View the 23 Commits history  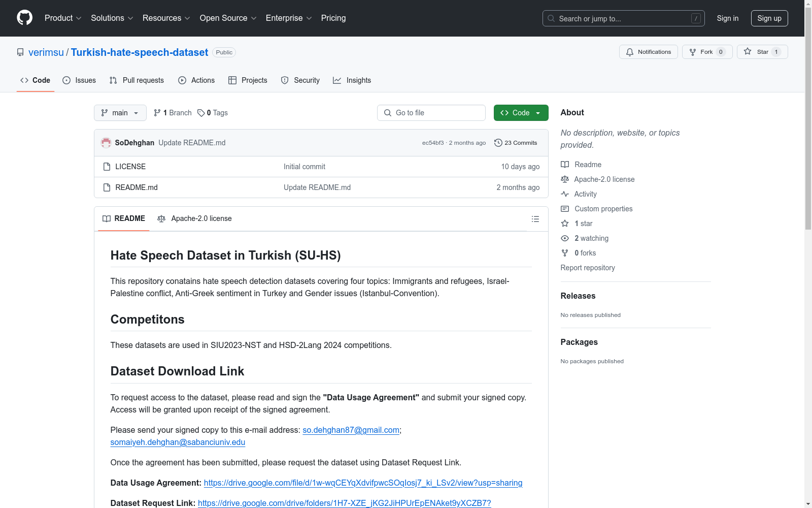click(x=516, y=143)
